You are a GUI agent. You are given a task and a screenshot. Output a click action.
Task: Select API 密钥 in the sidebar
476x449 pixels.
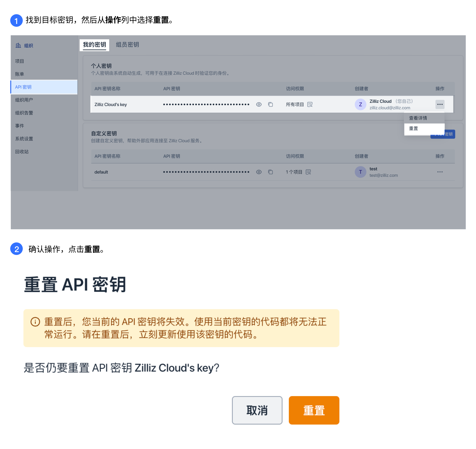[44, 87]
